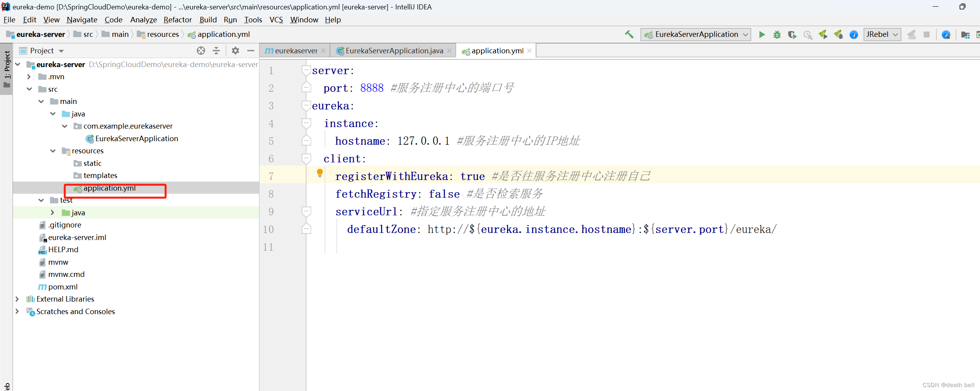Collapse the test folder
Screen dimensions: 980x391
point(41,200)
